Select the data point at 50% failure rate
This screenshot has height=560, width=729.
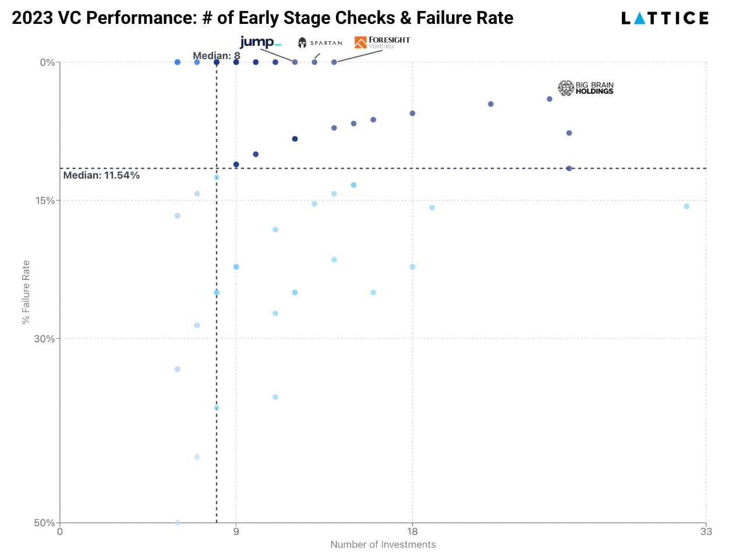(x=178, y=522)
